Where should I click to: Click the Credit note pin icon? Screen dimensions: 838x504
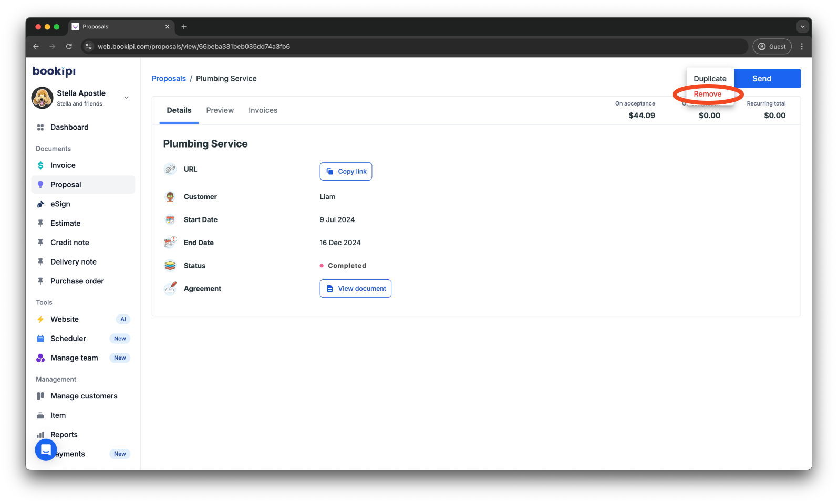(x=40, y=243)
